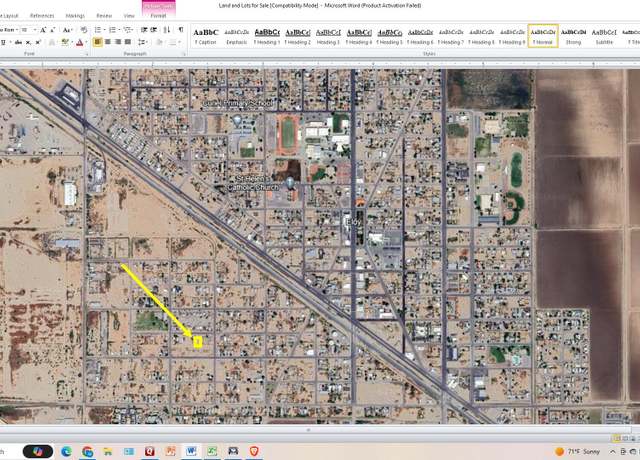Switch to the Page Layout tab
The height and width of the screenshot is (460, 640).
pos(9,16)
